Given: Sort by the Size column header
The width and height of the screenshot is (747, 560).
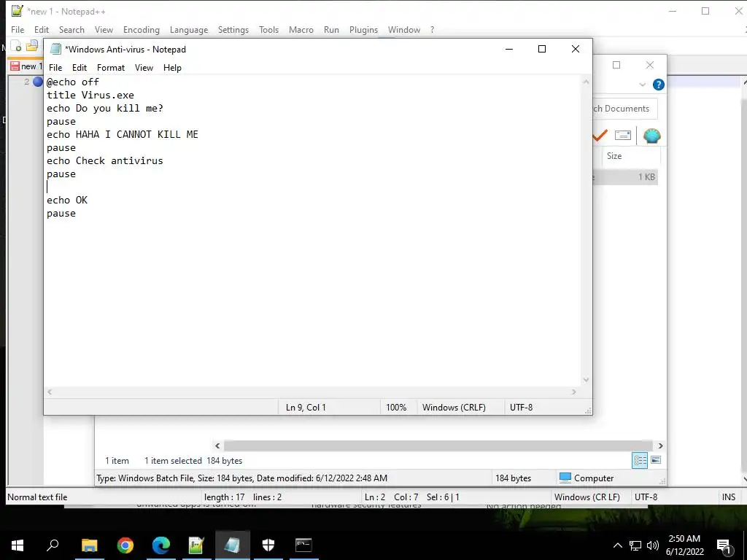Looking at the screenshot, I should (x=630, y=156).
